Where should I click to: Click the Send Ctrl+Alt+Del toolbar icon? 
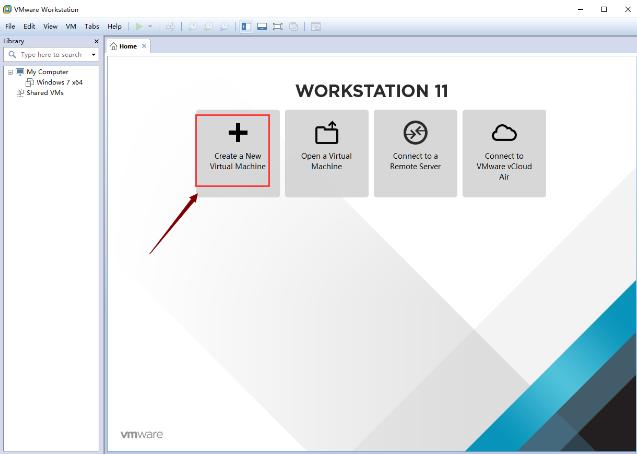pos(170,26)
